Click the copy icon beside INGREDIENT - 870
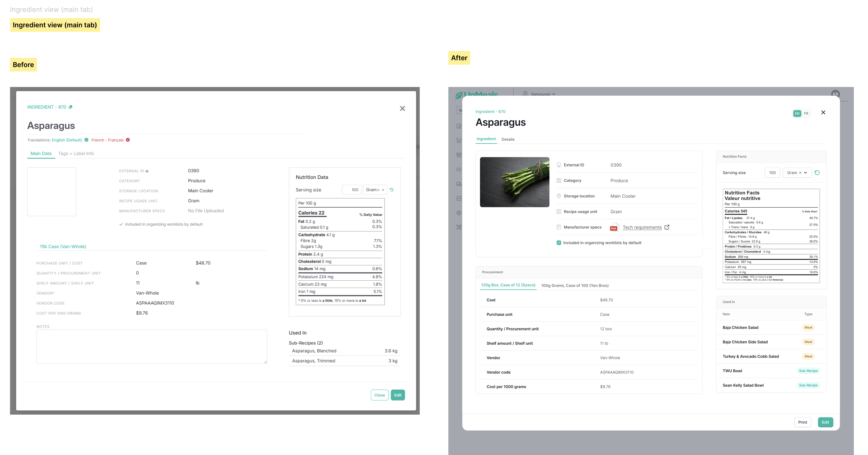 [x=71, y=107]
